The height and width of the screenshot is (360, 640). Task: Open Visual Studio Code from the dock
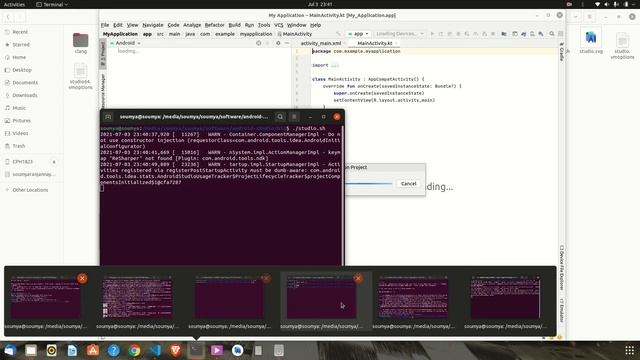(155, 350)
